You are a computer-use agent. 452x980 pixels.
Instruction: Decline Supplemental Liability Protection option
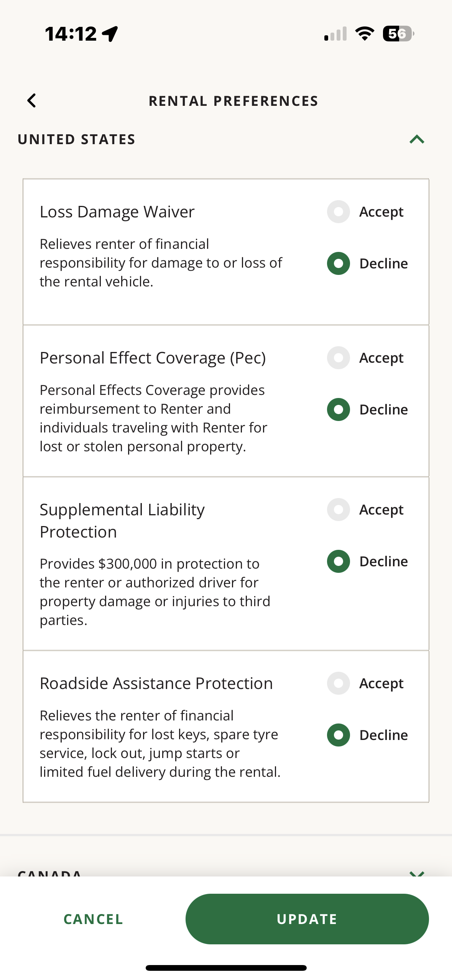pos(339,561)
